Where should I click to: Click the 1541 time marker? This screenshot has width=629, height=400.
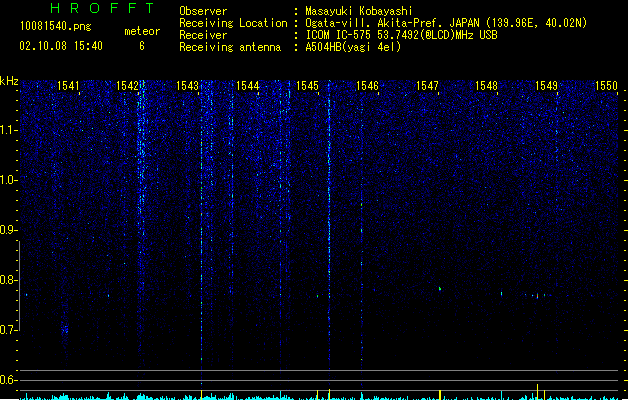68,86
